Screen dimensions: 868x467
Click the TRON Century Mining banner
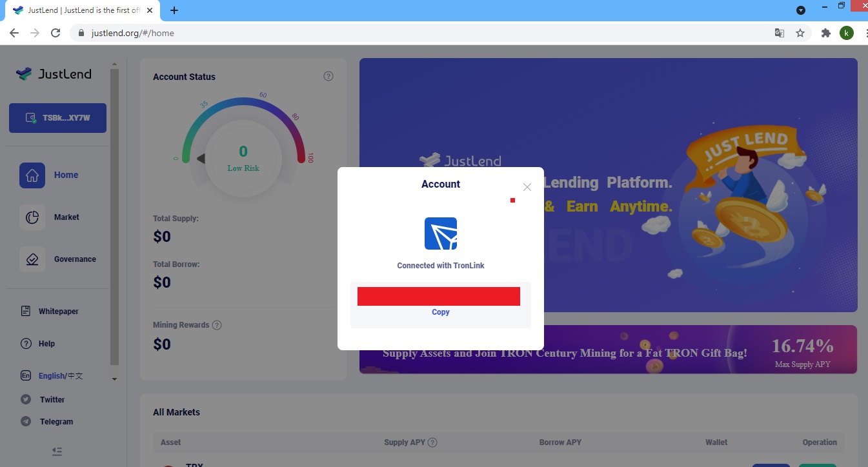click(608, 350)
